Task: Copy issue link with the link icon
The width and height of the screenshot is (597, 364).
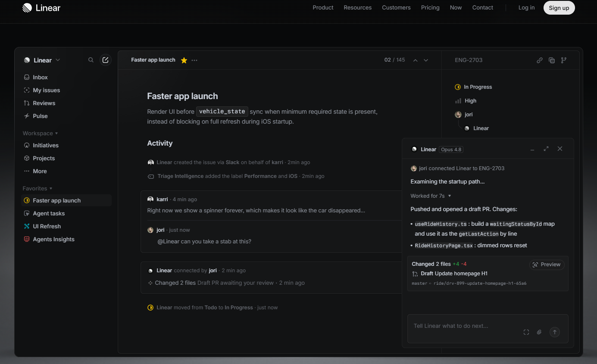Action: coord(540,60)
